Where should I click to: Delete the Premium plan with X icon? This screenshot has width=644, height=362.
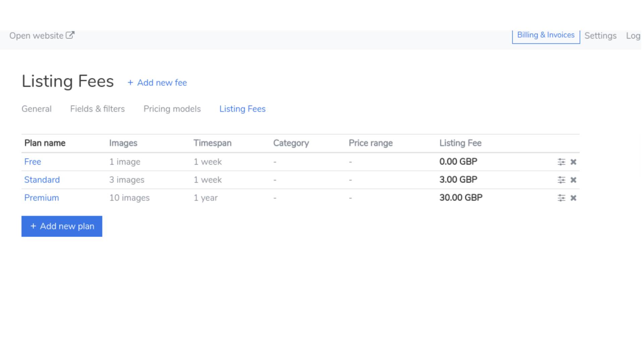(x=573, y=198)
